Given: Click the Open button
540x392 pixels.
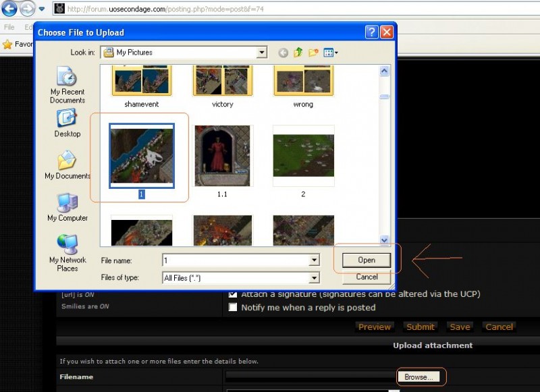Looking at the screenshot, I should coord(367,260).
